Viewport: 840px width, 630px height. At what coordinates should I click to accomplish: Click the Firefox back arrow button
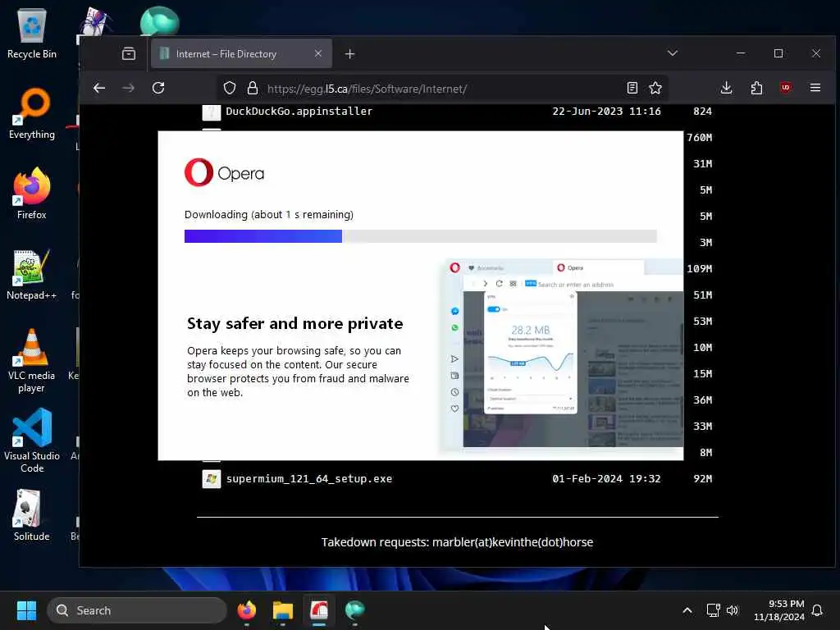99,88
